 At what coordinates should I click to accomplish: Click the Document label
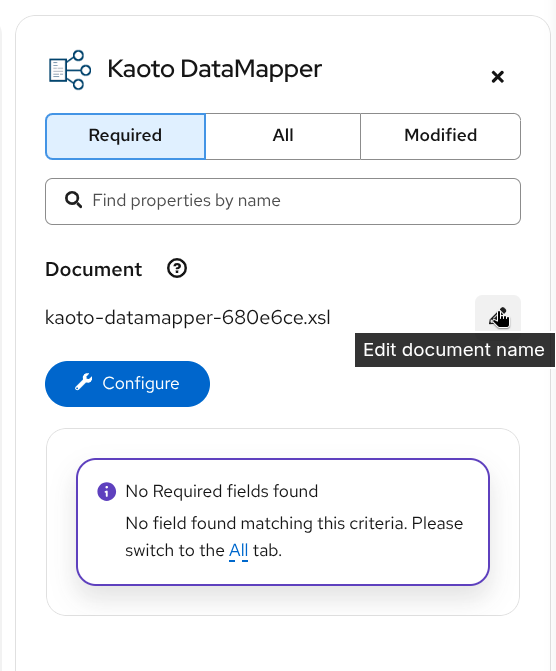point(93,269)
